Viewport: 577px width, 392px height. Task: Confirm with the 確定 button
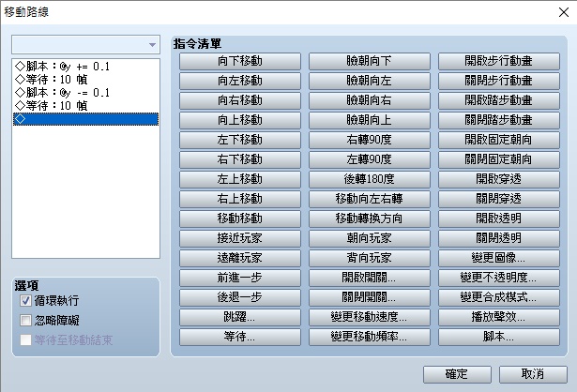click(x=457, y=374)
